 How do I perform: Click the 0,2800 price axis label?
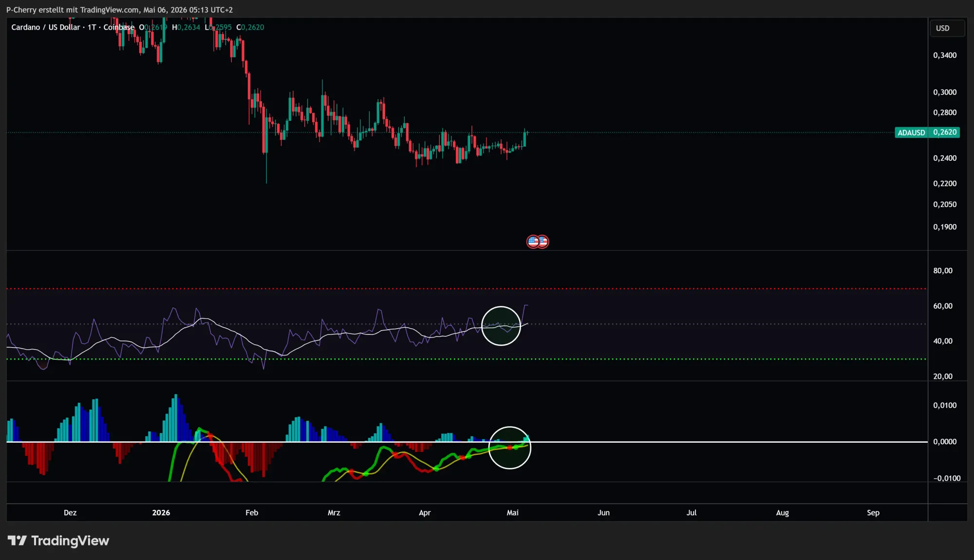click(x=945, y=112)
